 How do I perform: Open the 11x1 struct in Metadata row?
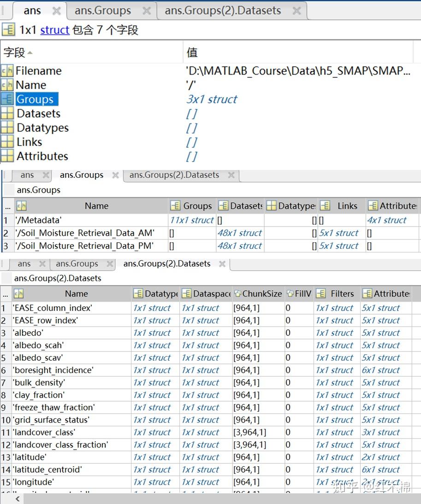point(192,220)
